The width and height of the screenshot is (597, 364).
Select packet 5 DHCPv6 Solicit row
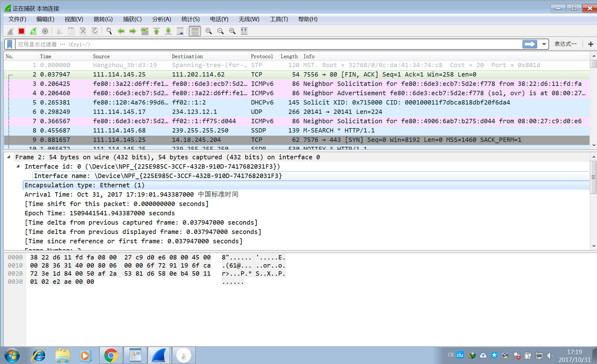pos(296,102)
